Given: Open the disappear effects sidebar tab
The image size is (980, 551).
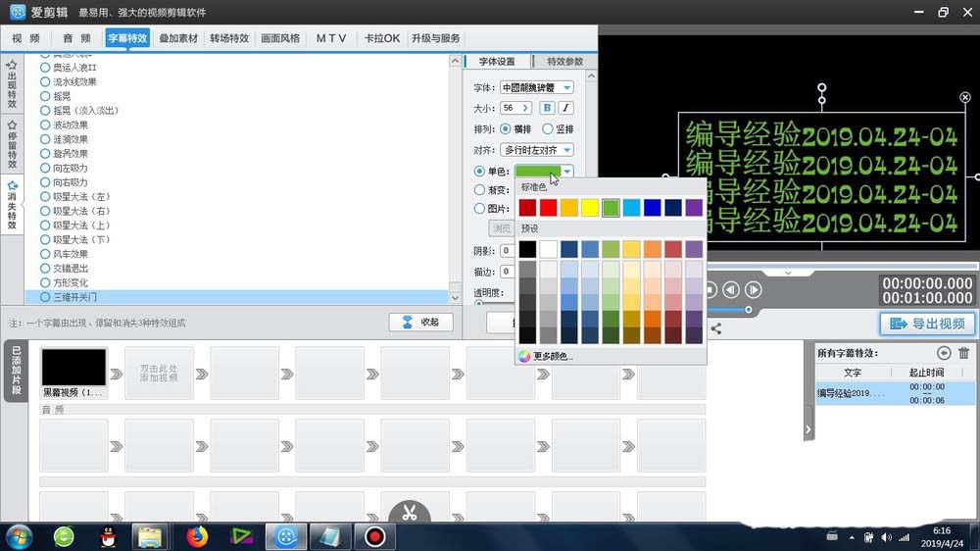Looking at the screenshot, I should (x=12, y=205).
